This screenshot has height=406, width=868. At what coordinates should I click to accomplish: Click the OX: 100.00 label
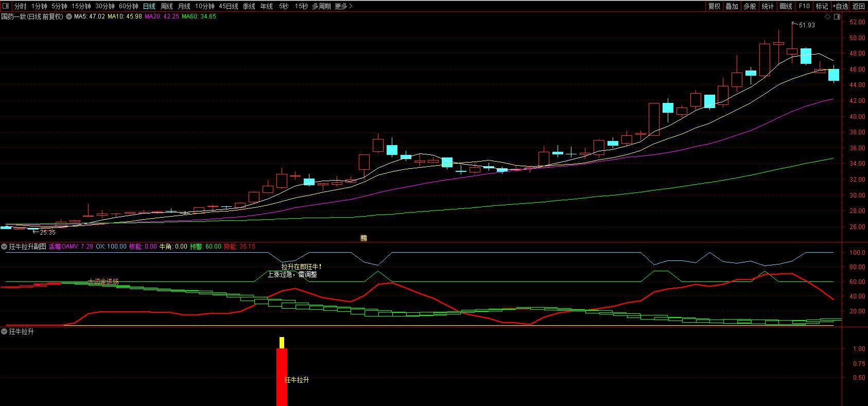pyautogui.click(x=111, y=246)
